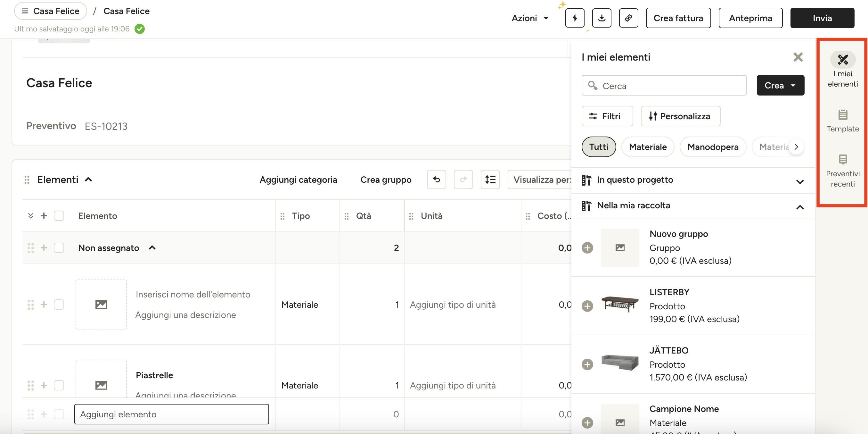Click image placeholder of unnamed element row
This screenshot has width=868, height=434.
[101, 305]
